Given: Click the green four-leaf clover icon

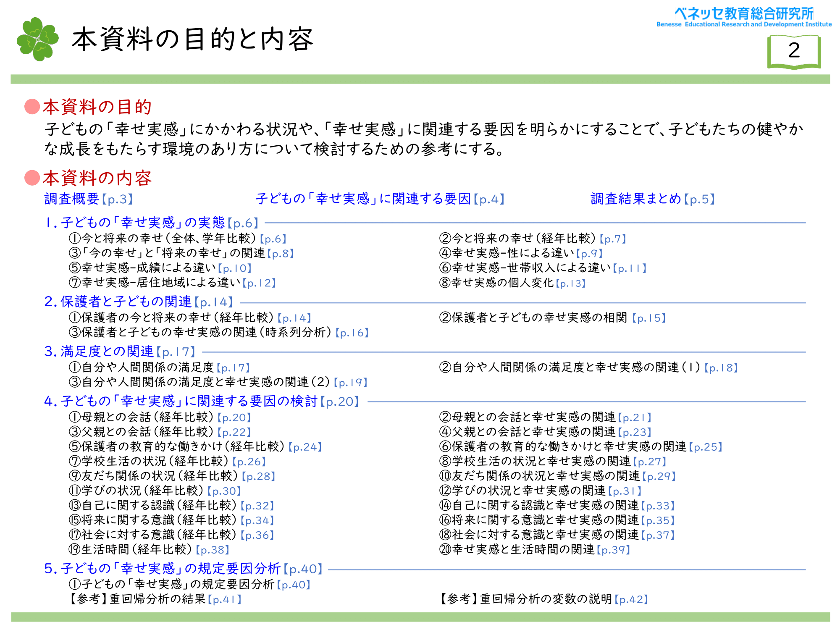Looking at the screenshot, I should [x=37, y=39].
